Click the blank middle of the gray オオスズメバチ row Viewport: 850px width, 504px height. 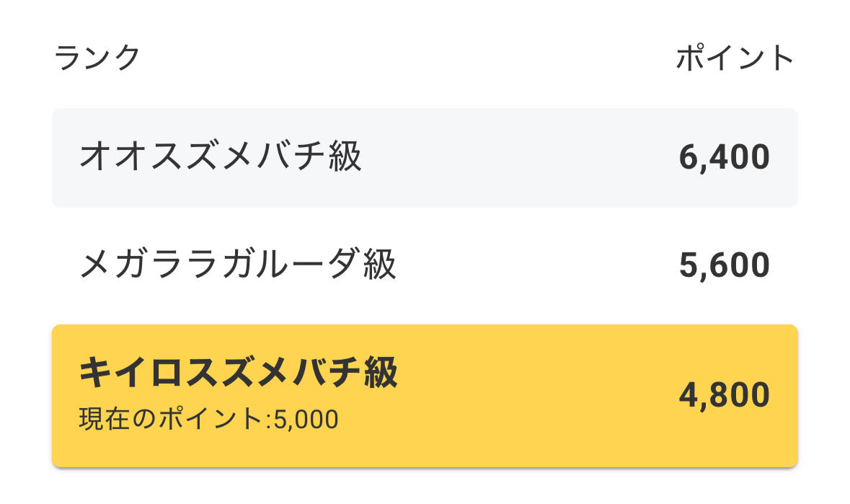click(519, 158)
